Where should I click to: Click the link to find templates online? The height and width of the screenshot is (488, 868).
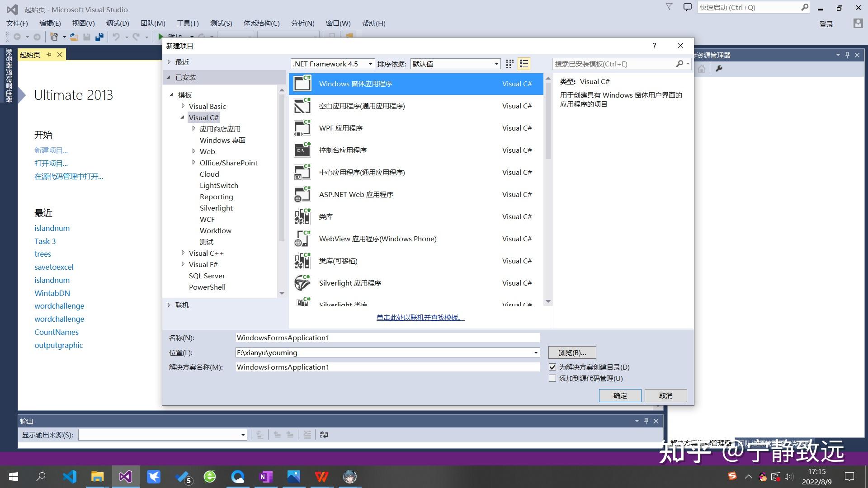420,318
